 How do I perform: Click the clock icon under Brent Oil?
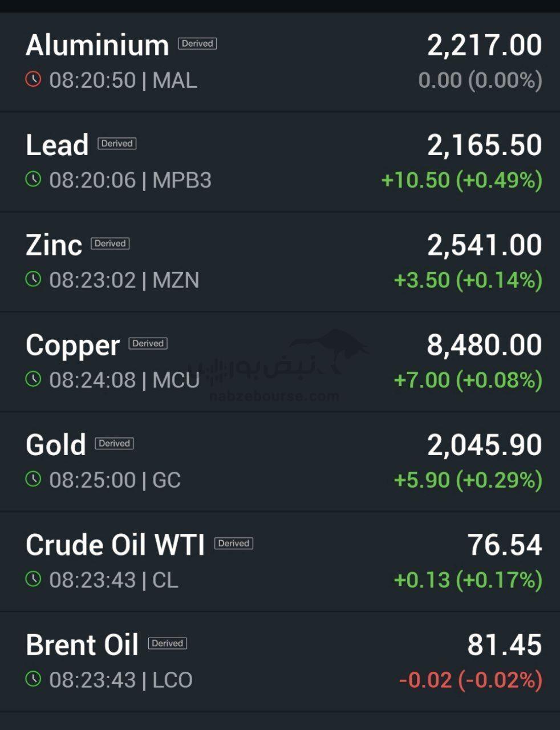coord(34,679)
